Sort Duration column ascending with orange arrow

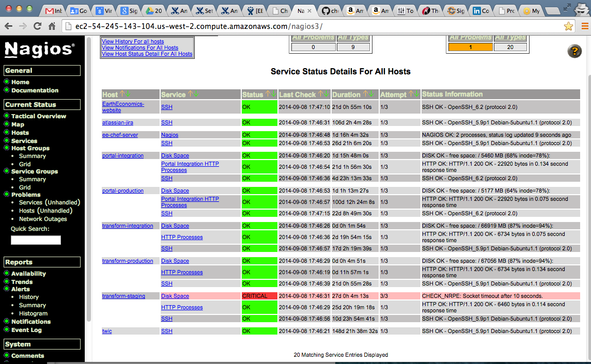pyautogui.click(x=365, y=94)
